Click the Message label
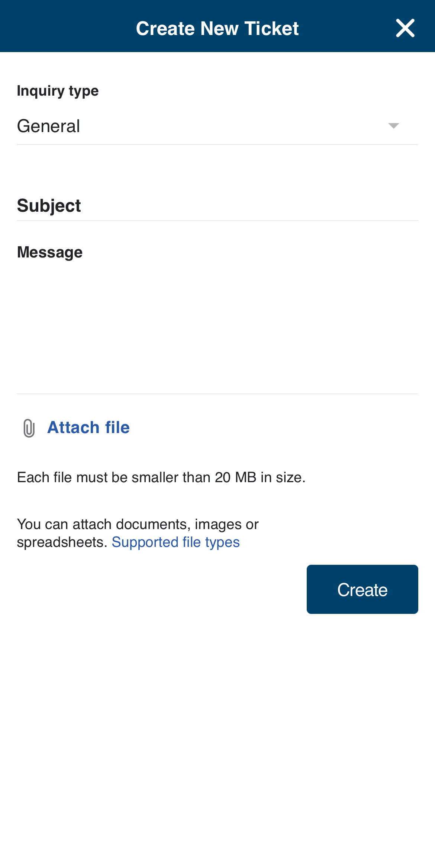 pos(50,252)
